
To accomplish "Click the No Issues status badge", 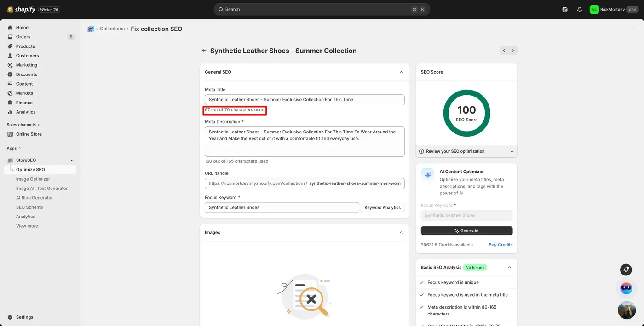I will click(x=475, y=268).
